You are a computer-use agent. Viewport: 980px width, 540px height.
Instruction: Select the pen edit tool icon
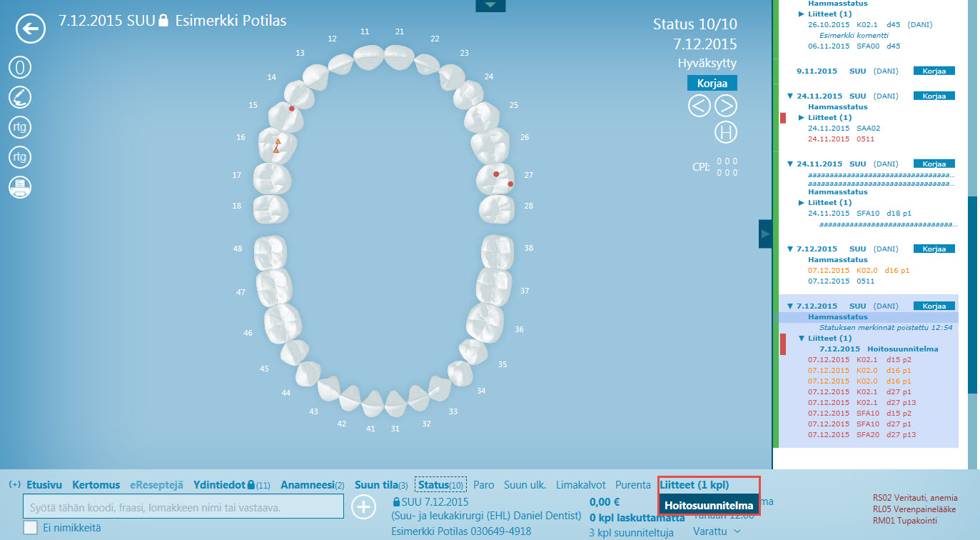click(20, 97)
